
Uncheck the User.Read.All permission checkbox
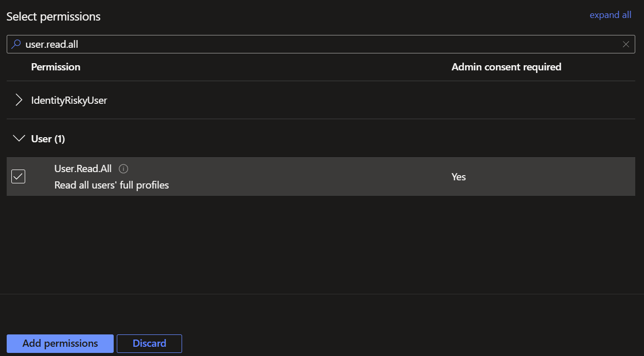19,177
